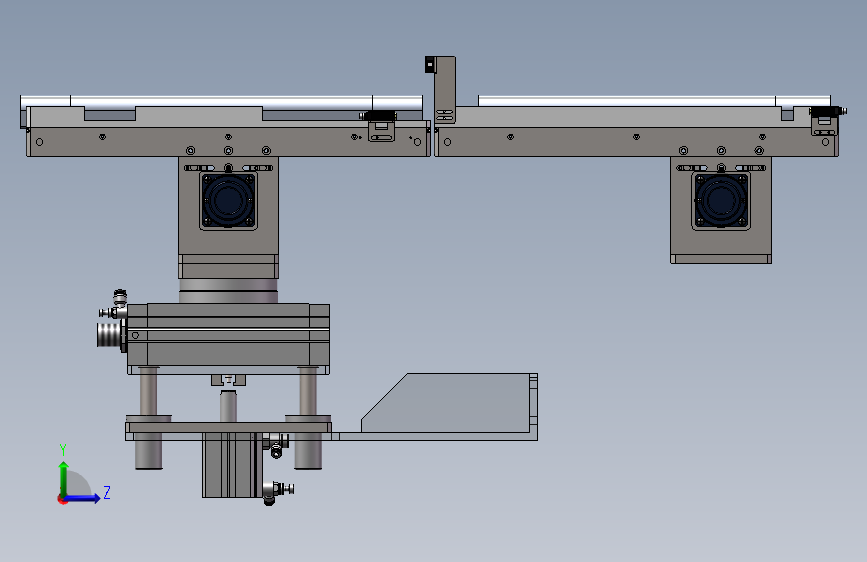The image size is (867, 562).
Task: Select the left square motor face with circular lens
Action: (x=228, y=200)
